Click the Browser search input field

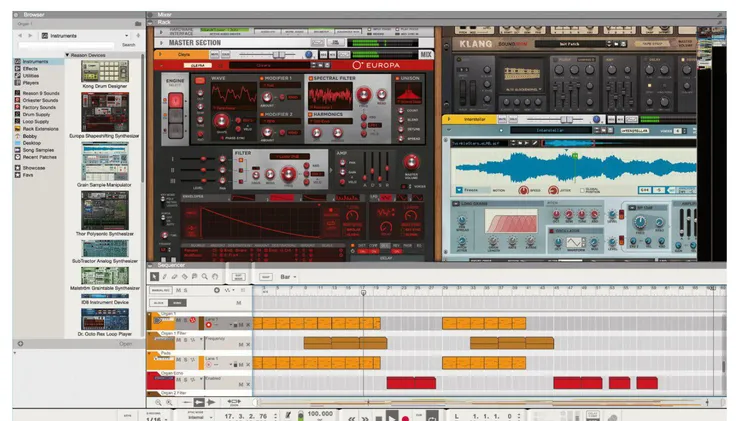click(x=66, y=45)
